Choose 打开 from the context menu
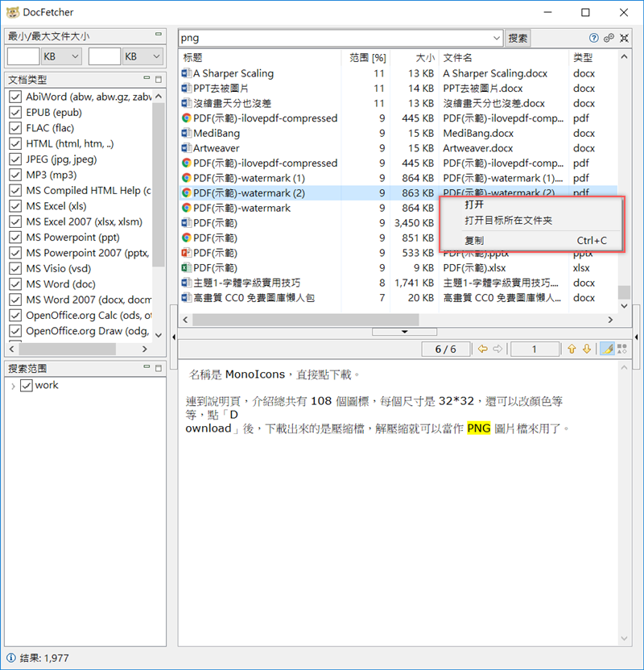This screenshot has height=670, width=644. click(x=531, y=205)
